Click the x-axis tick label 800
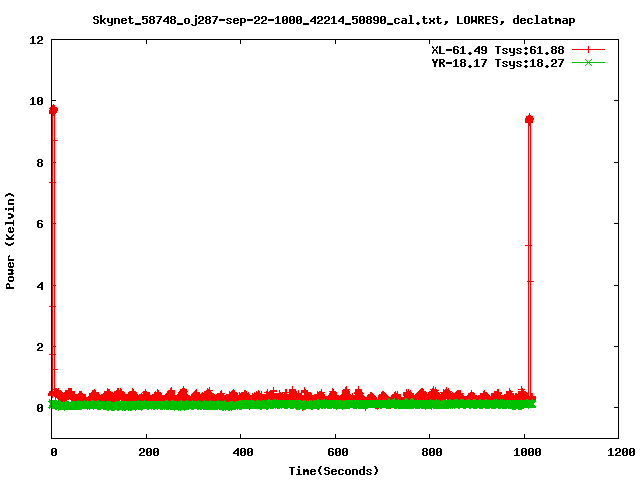The width and height of the screenshot is (640, 480). [x=432, y=452]
